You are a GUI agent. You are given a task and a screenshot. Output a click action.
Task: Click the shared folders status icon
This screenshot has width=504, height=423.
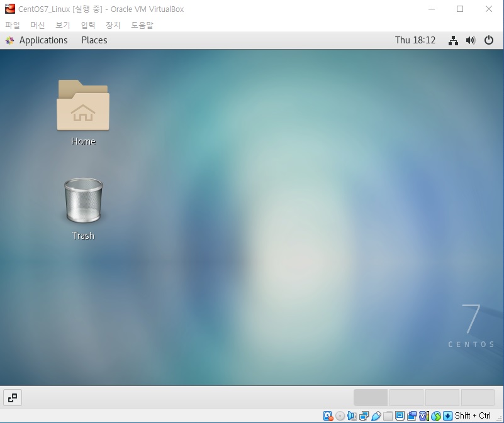click(388, 416)
